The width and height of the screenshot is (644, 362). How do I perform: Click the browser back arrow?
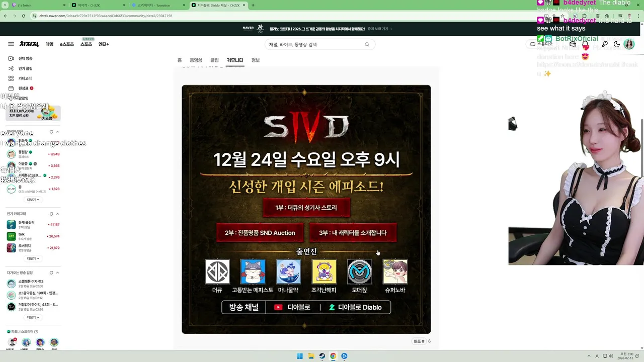[x=6, y=16]
